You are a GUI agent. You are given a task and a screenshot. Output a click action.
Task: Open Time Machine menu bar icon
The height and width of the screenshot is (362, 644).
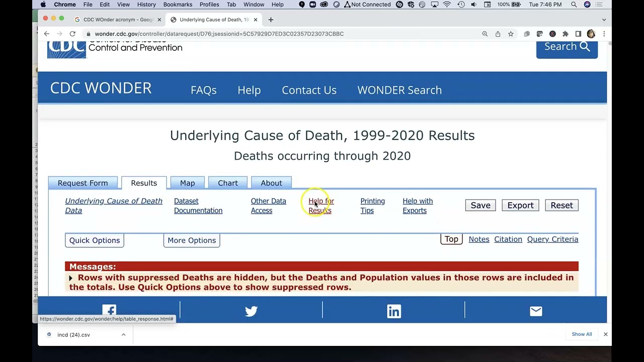tap(461, 5)
